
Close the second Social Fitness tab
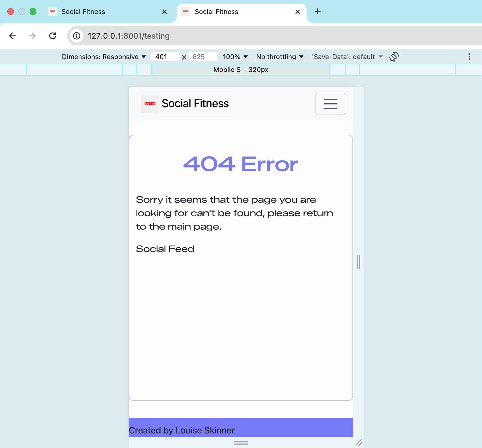297,11
